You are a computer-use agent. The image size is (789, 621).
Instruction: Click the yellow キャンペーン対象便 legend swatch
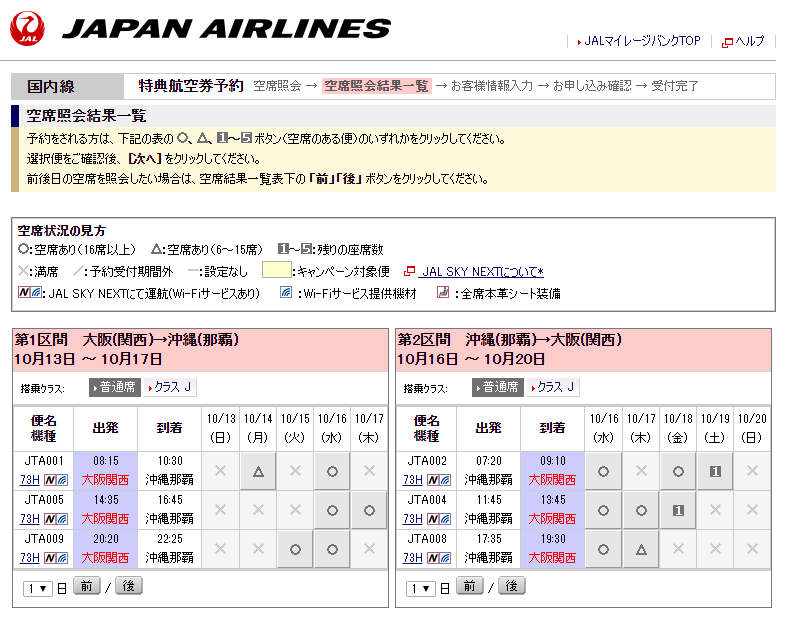click(x=277, y=270)
